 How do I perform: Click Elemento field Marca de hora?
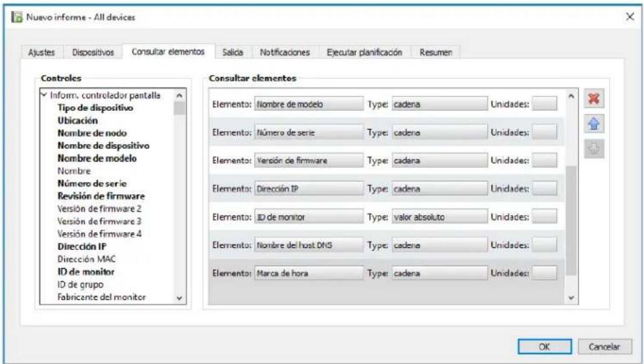coord(309,273)
